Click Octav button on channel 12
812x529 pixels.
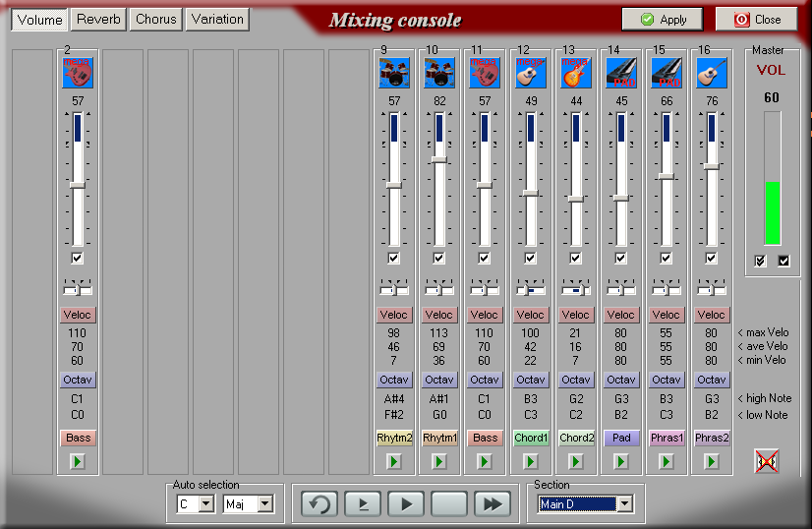(530, 380)
